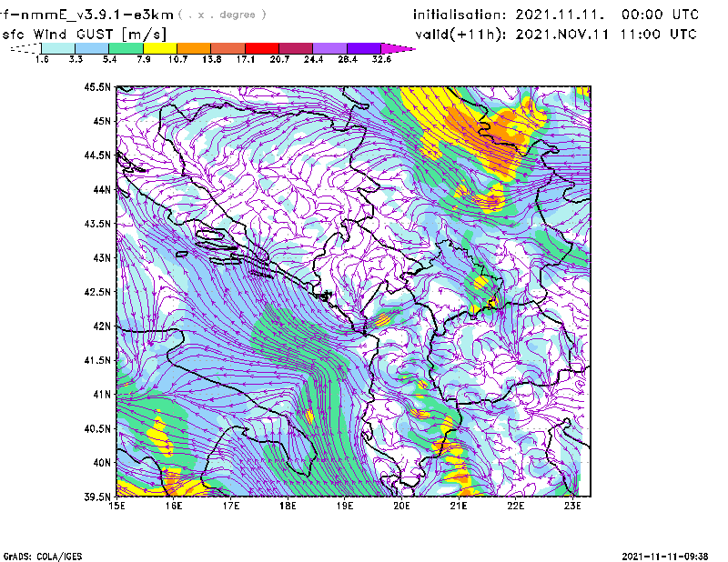728x562 pixels.
Task: Click the magenta arrow end of legend
Action: tap(398, 48)
